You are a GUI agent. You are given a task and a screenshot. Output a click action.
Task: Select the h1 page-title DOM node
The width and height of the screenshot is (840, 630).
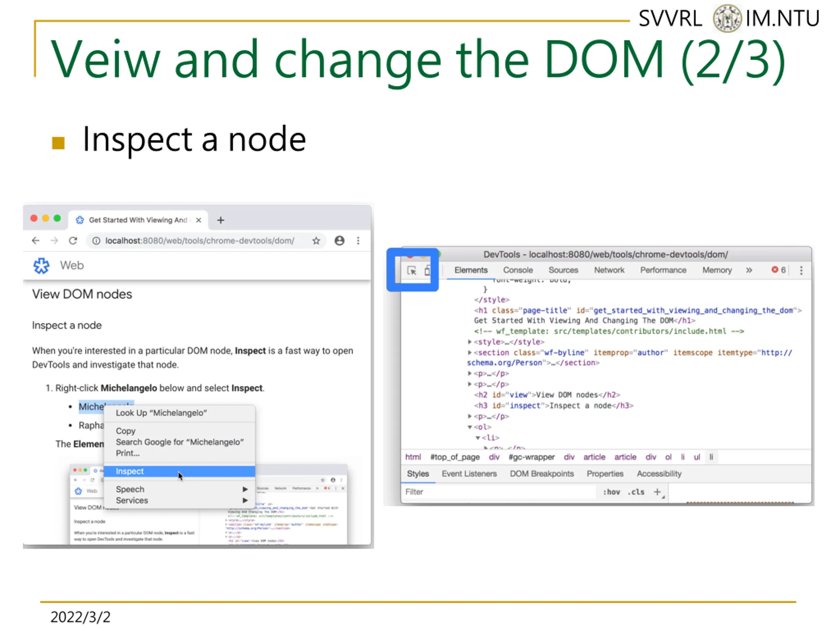(637, 316)
